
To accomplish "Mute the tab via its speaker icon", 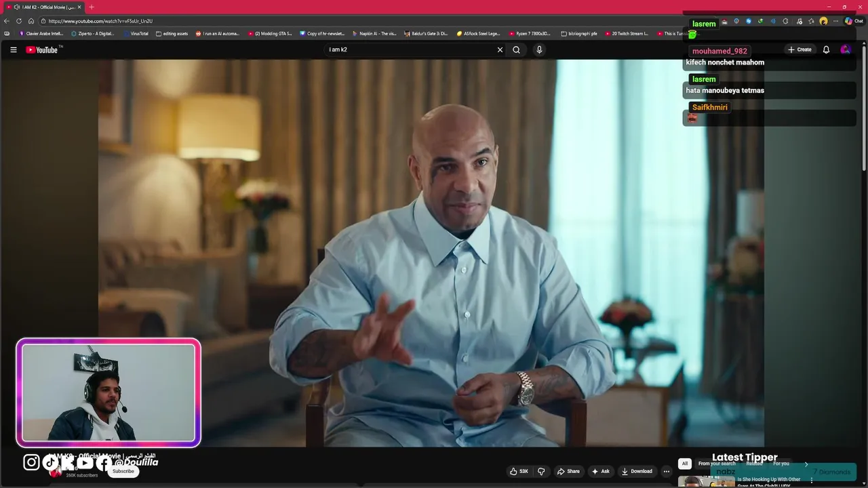I will tap(16, 7).
